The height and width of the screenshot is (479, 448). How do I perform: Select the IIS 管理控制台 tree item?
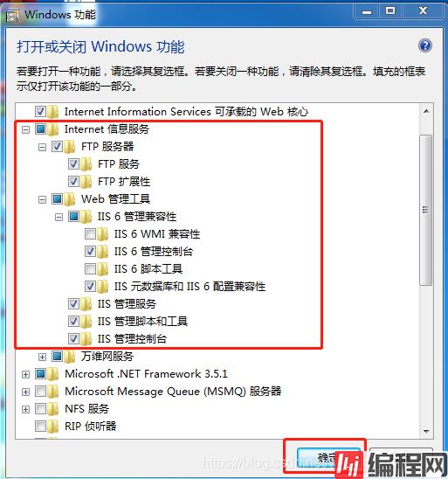[x=132, y=339]
